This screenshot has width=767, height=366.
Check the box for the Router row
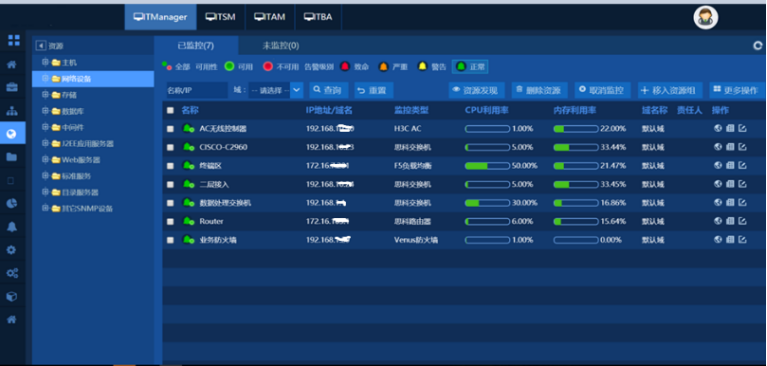tap(170, 222)
